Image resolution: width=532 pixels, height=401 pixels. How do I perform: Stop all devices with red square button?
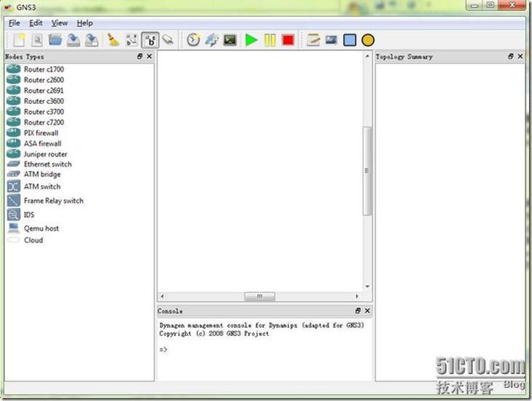click(288, 40)
